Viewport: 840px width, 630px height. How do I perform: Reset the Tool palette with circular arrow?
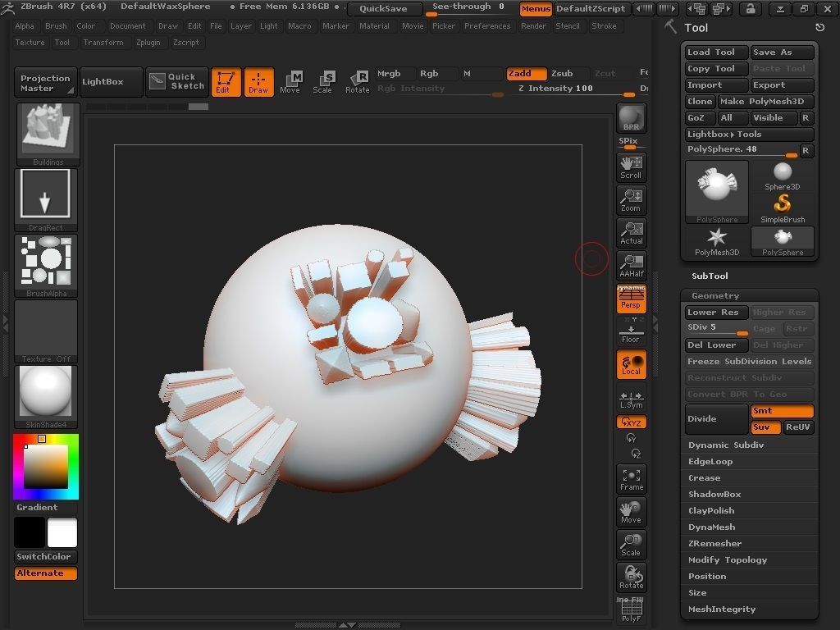click(x=819, y=27)
